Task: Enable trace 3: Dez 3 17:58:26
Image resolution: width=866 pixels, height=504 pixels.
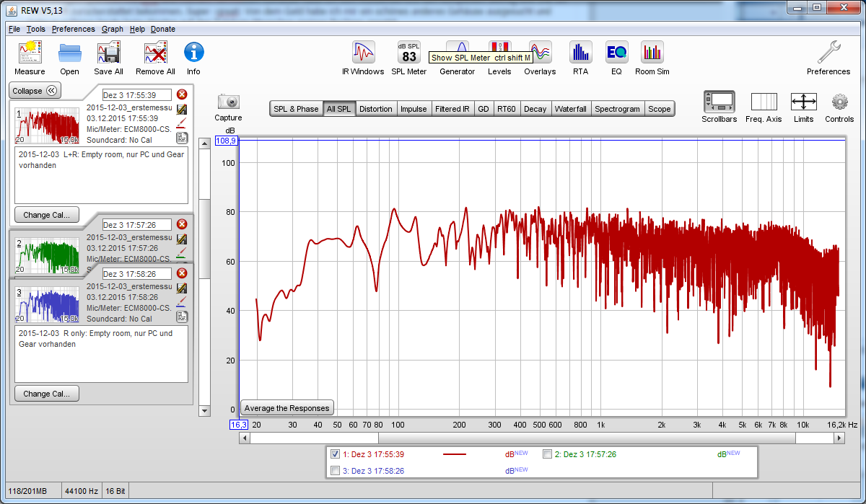Action: point(335,471)
